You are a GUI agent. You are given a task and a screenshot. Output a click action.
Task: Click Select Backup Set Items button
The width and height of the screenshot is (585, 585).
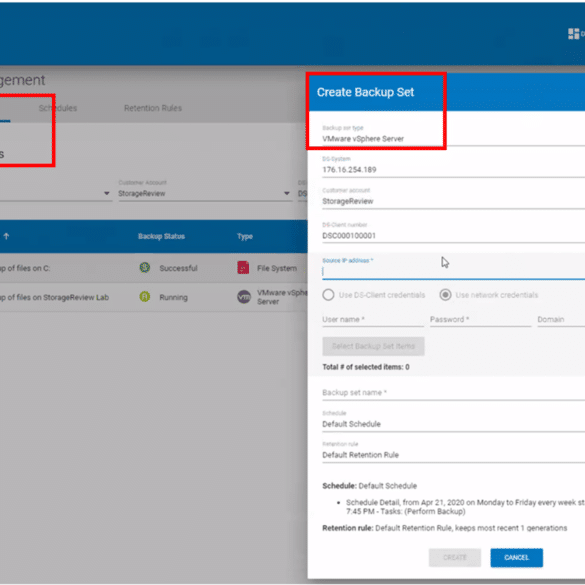373,346
